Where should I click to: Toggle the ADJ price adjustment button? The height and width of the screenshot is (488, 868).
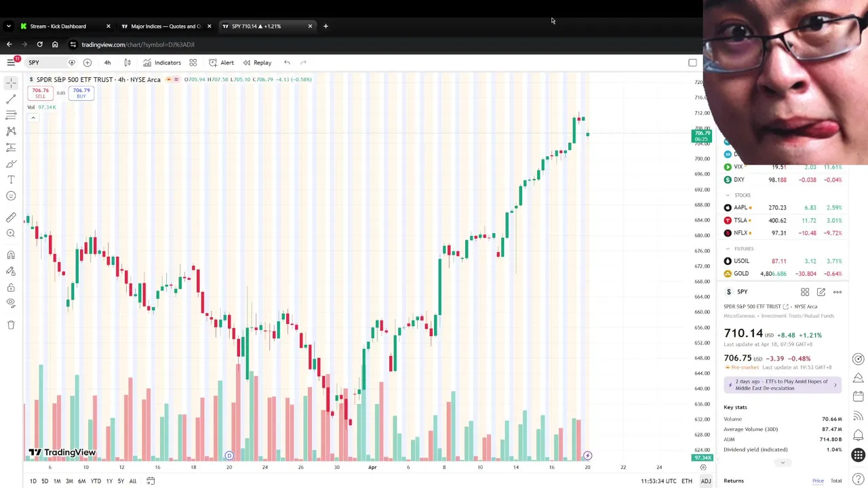pos(706,481)
